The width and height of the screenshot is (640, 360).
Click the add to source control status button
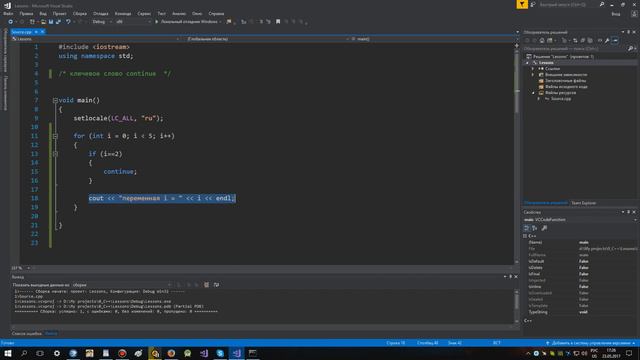pyautogui.click(x=590, y=343)
